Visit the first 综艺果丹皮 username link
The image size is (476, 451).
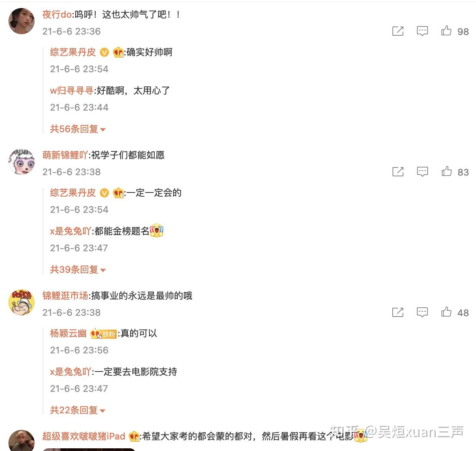pyautogui.click(x=73, y=52)
